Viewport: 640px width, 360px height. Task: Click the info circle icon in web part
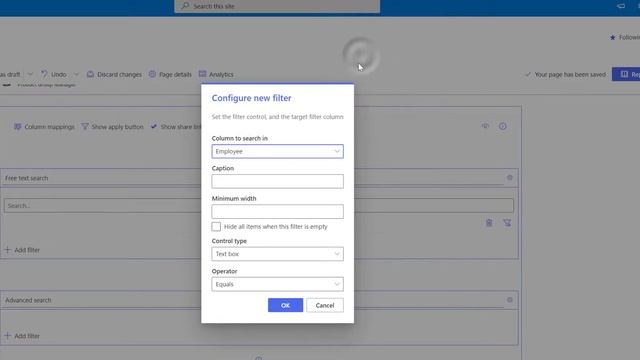click(x=502, y=126)
